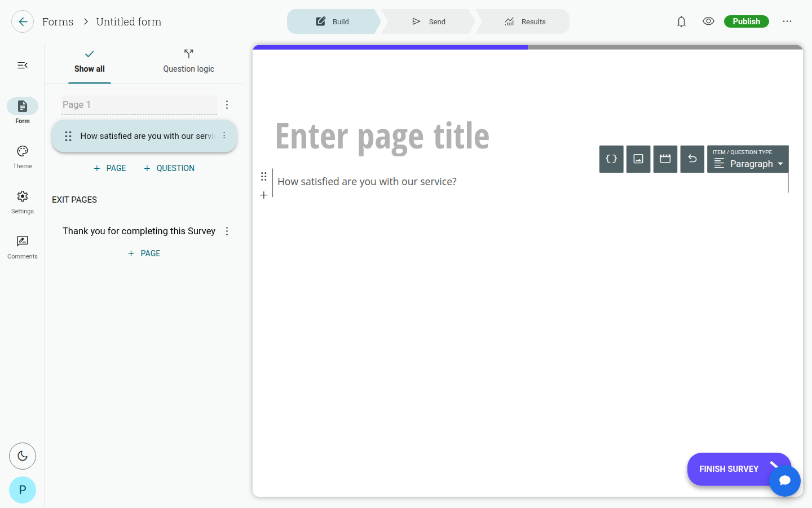Screen dimensions: 812x508
Task: Click the survey progress bar
Action: click(x=528, y=47)
